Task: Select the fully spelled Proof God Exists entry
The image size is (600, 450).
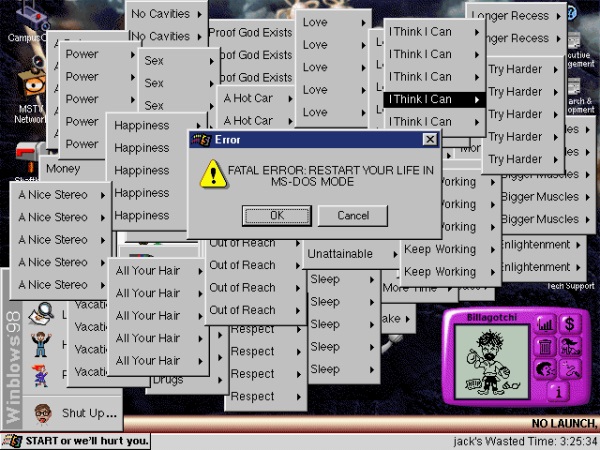Action: coord(251,33)
